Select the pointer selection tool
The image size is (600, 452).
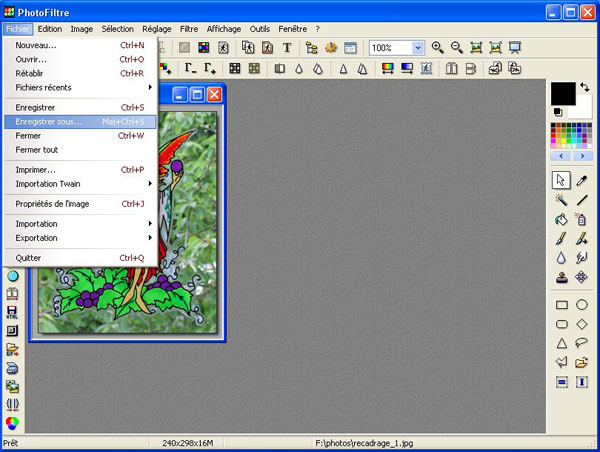coord(561,180)
